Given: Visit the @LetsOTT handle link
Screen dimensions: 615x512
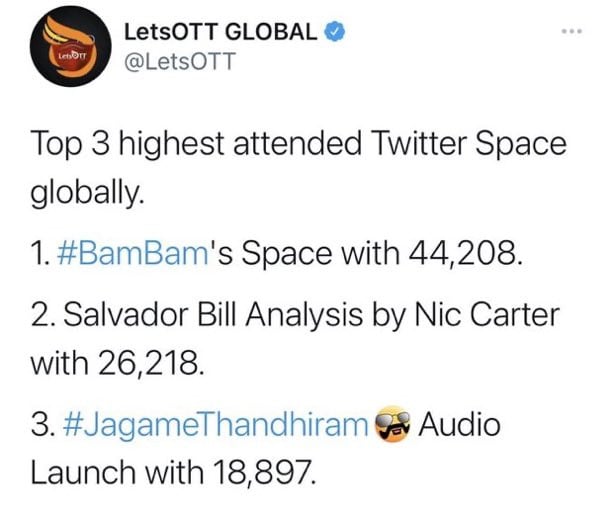Looking at the screenshot, I should 180,62.
